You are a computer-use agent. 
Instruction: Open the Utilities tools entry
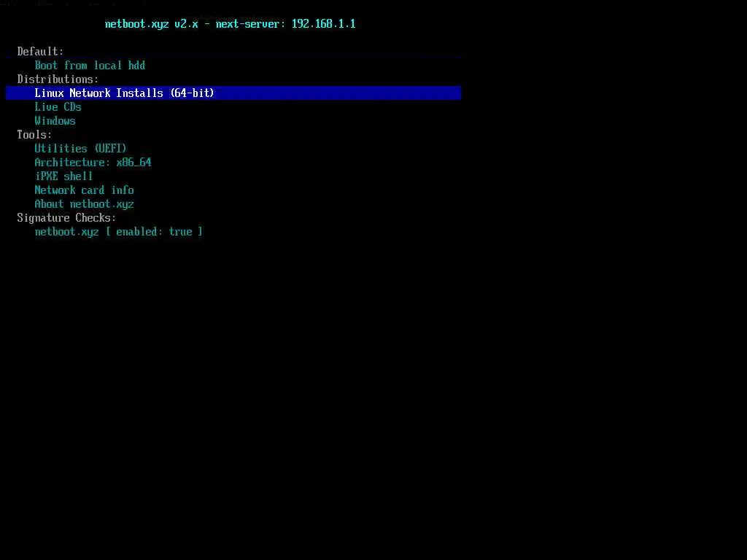pos(80,149)
